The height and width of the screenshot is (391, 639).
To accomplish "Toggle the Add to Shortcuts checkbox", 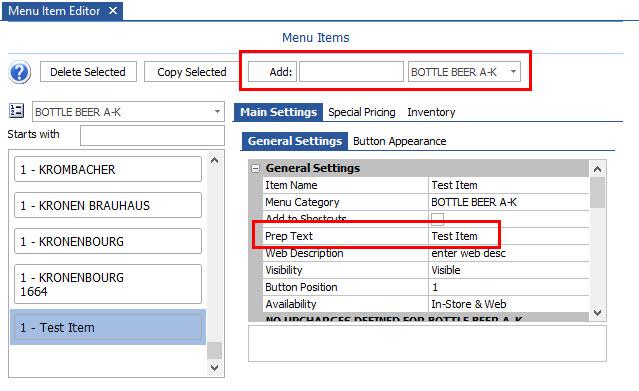I will click(x=437, y=219).
